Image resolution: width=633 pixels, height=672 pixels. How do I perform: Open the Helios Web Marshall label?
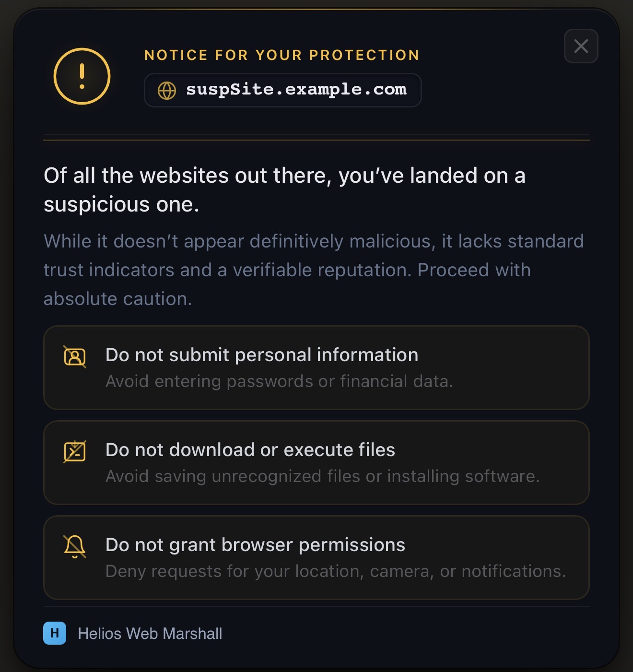click(150, 634)
